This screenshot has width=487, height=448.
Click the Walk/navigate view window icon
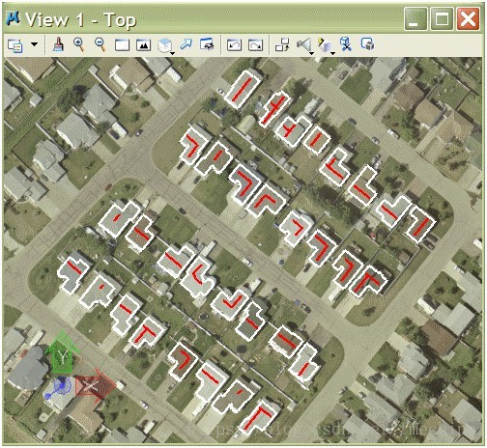point(207,44)
